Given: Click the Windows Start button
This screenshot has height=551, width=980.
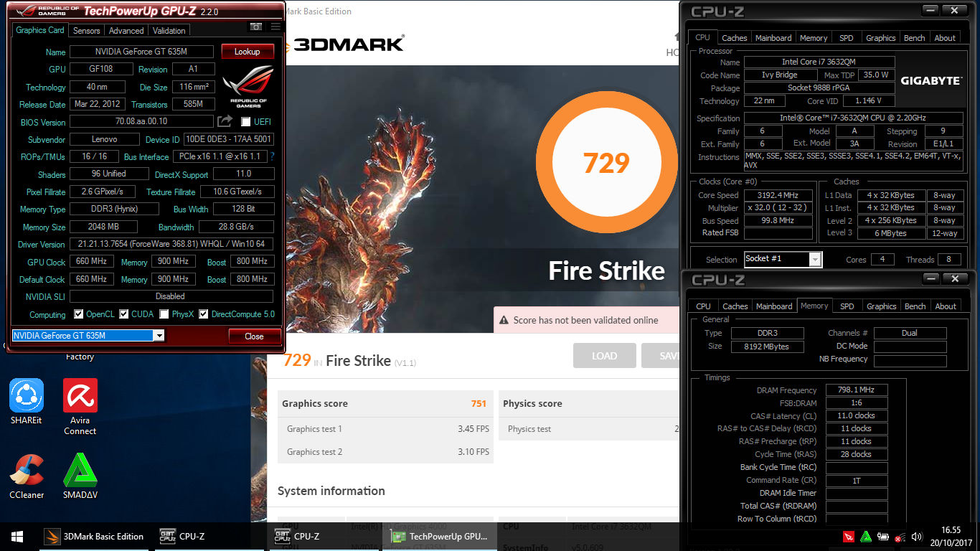Looking at the screenshot, I should (x=17, y=536).
